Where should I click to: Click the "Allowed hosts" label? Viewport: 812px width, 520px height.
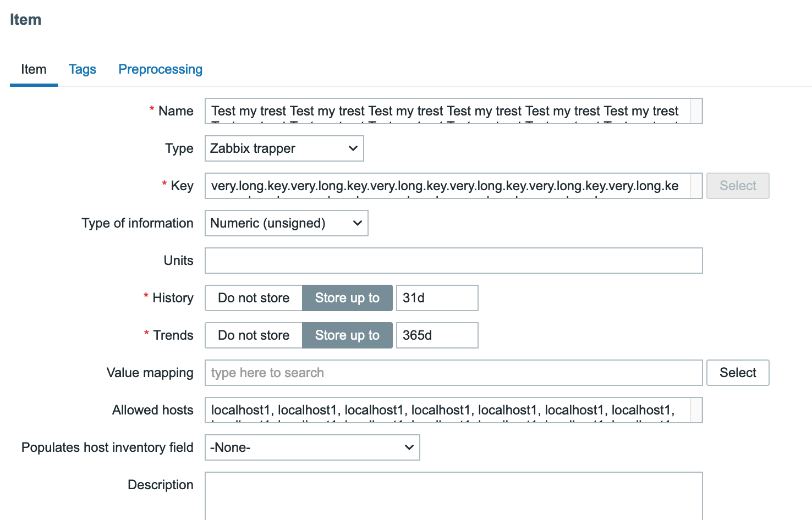tap(153, 410)
